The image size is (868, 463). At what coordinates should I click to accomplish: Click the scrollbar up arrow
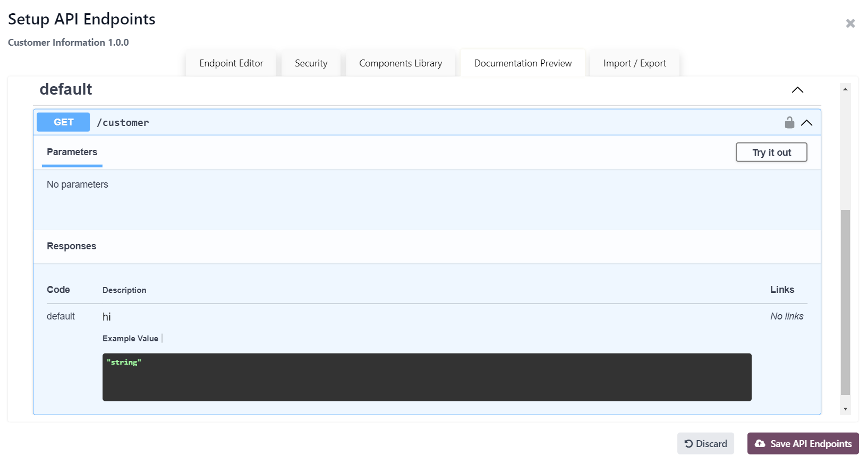point(845,89)
